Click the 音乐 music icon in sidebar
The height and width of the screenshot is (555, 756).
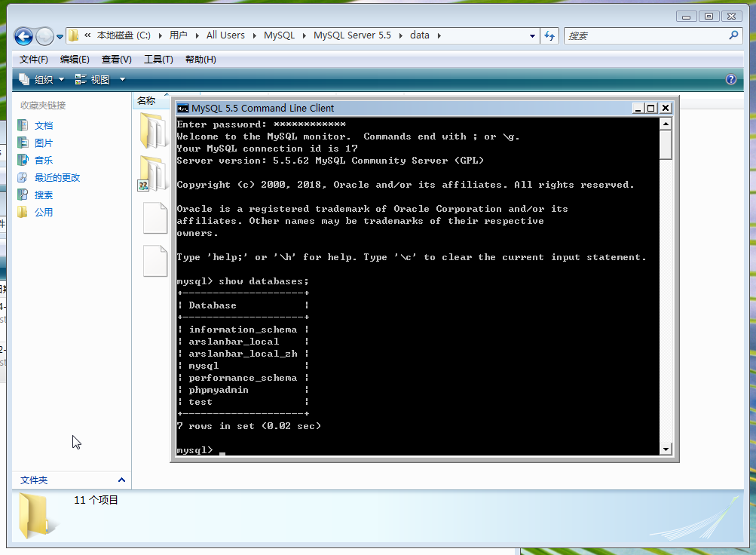23,160
